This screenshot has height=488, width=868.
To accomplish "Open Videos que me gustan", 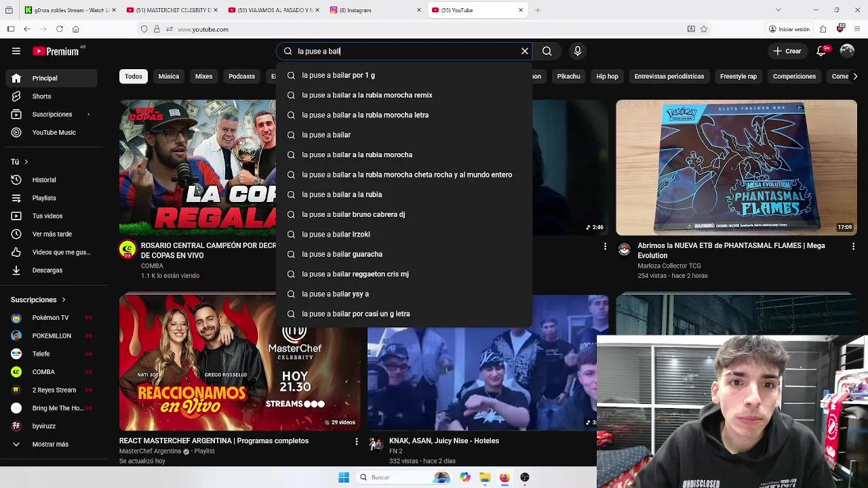I will pyautogui.click(x=52, y=252).
